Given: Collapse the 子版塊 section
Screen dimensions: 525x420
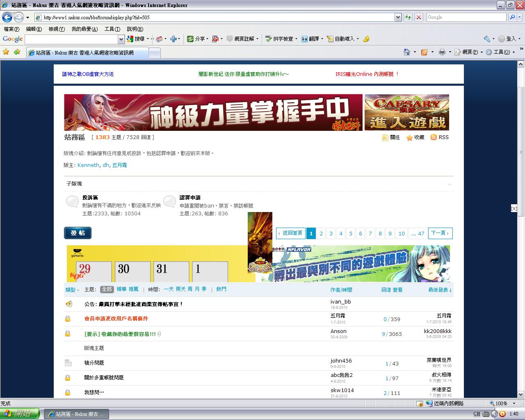Looking at the screenshot, I should [x=450, y=184].
